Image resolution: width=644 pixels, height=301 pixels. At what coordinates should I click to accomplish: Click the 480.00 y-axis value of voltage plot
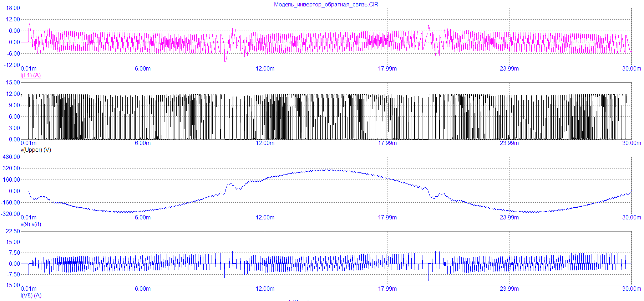tap(11, 157)
